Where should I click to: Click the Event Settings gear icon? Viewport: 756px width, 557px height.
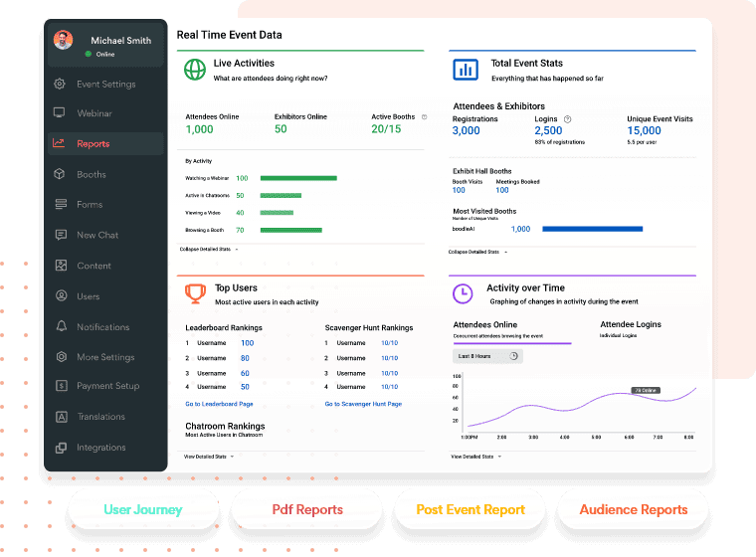point(61,85)
